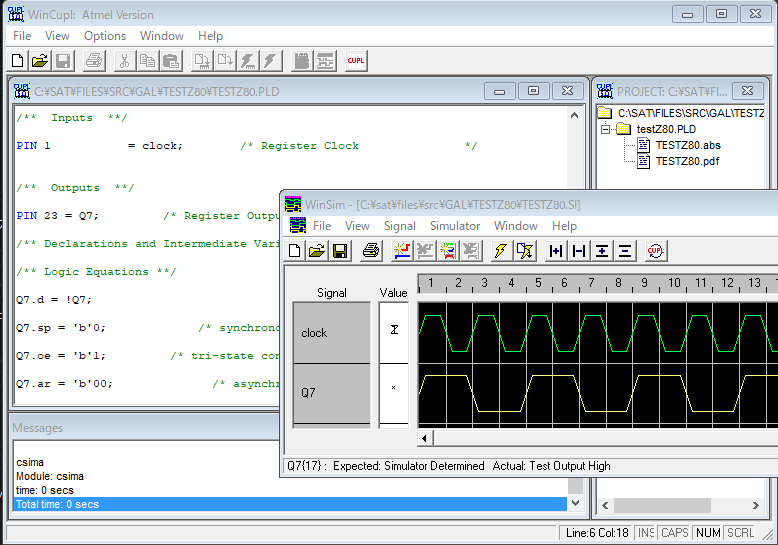Select the Q7 signal row in WinSim
The height and width of the screenshot is (545, 778).
click(332, 393)
